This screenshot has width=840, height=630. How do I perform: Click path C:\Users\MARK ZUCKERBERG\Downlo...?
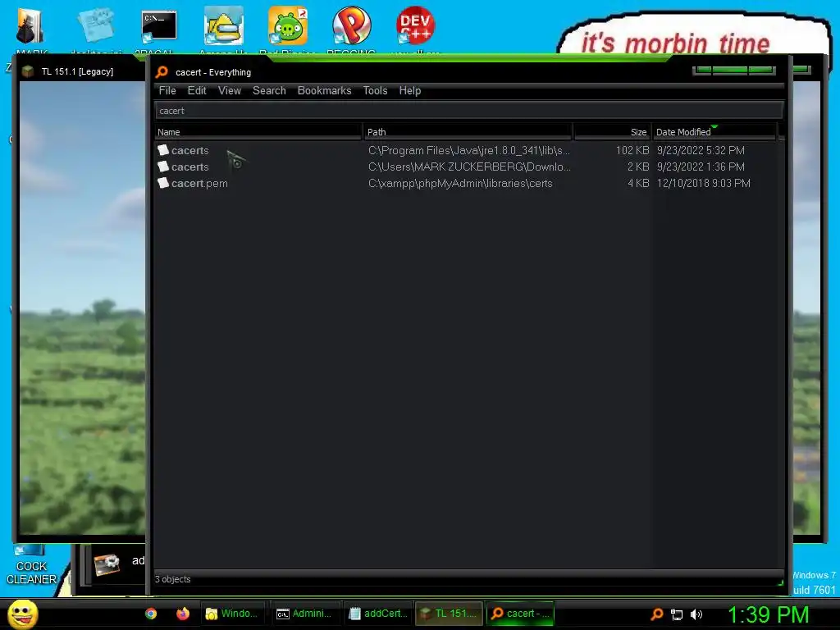tap(469, 167)
